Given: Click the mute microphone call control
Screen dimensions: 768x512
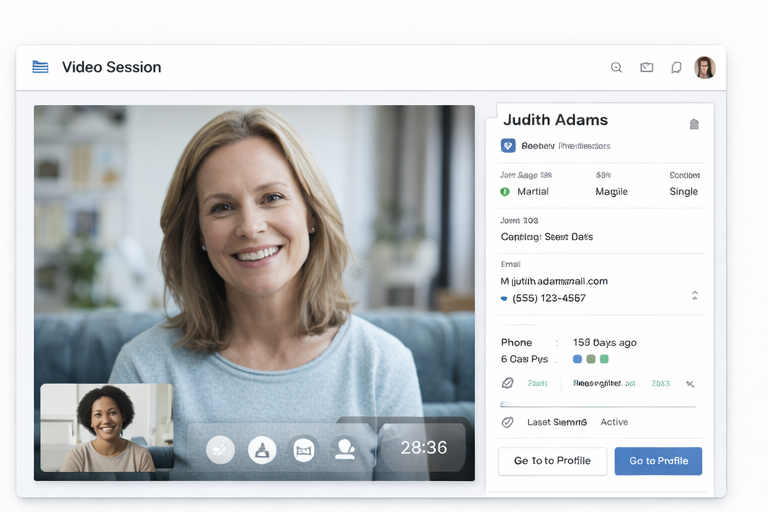Looking at the screenshot, I should (x=220, y=449).
